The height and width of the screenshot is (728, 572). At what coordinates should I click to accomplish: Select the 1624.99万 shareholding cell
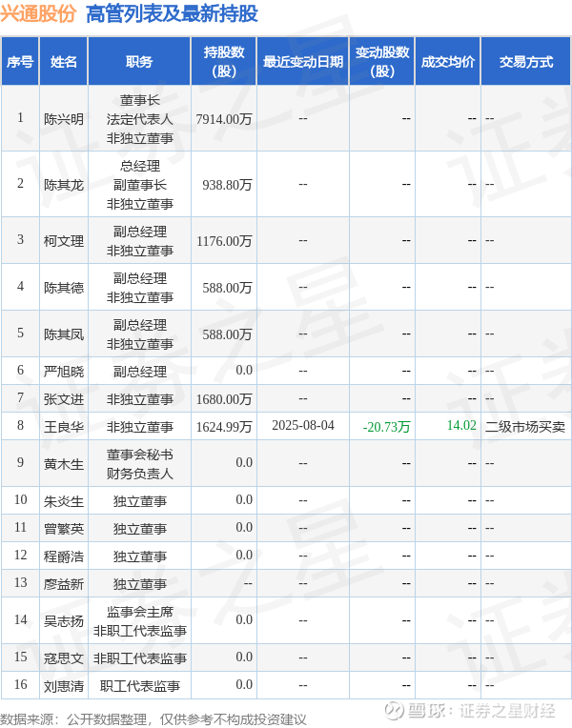pos(224,427)
